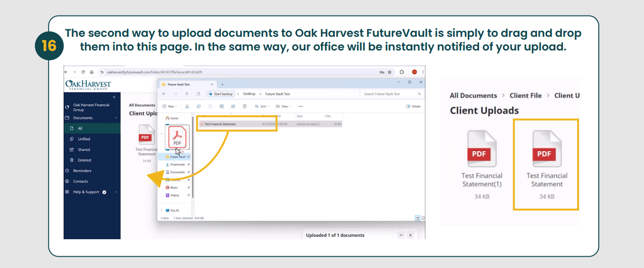The width and height of the screenshot is (644, 268).
Task: Expand Help & Support submenu arrow
Action: coord(116,192)
